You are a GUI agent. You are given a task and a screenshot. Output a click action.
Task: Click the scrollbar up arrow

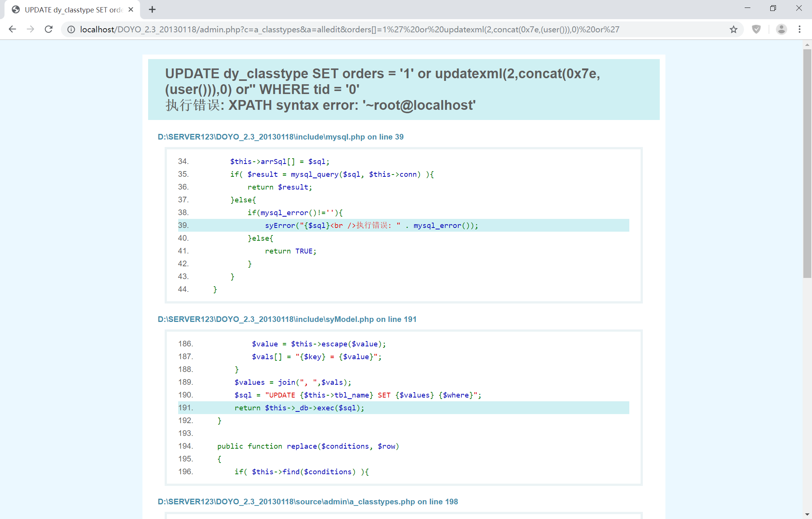[x=807, y=45]
